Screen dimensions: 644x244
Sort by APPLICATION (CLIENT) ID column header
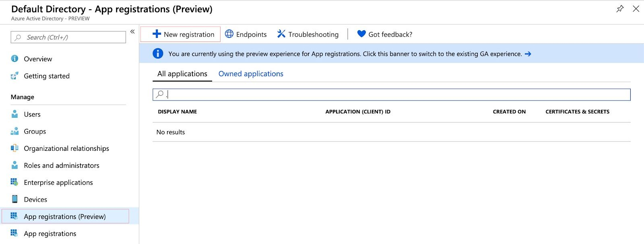click(x=358, y=112)
